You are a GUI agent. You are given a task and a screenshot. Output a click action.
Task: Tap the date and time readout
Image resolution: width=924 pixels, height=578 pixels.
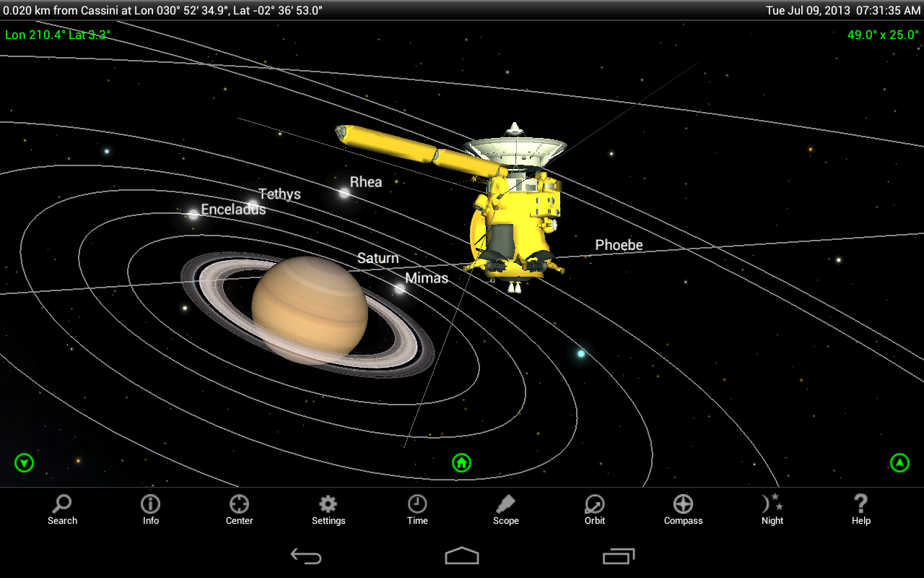[x=843, y=10]
